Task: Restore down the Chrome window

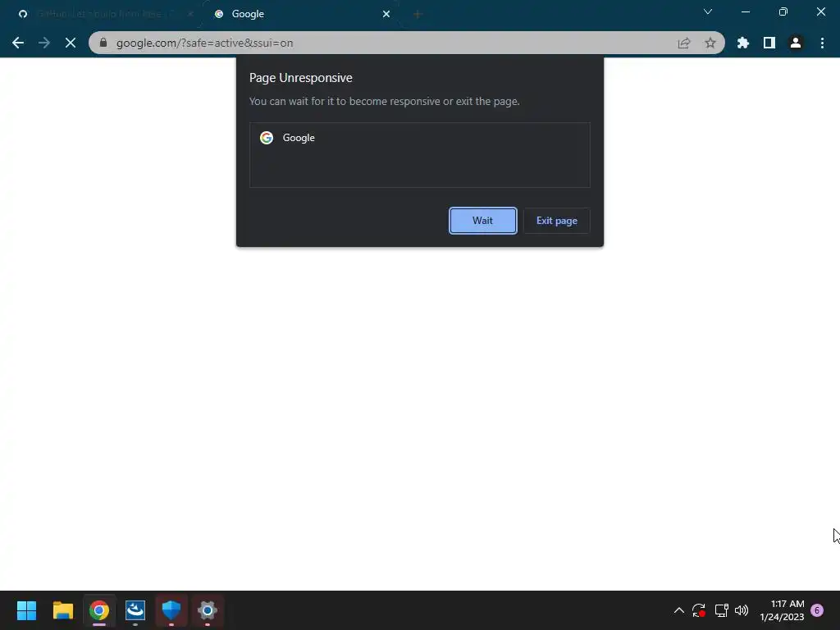Action: (783, 11)
